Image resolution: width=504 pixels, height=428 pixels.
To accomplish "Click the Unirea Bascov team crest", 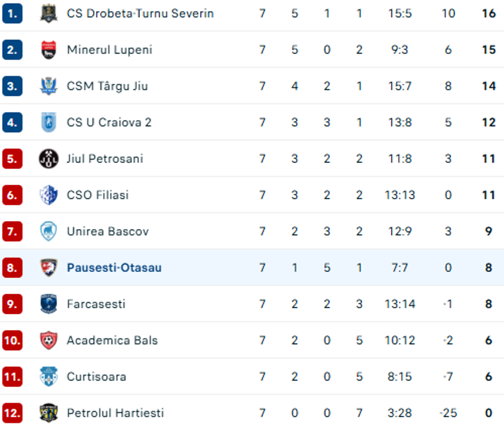I will (49, 231).
